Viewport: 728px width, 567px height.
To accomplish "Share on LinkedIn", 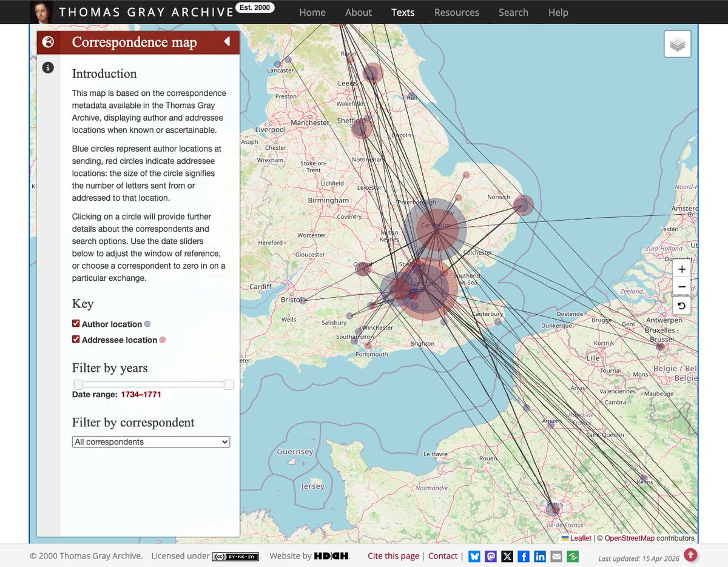I will (x=540, y=556).
